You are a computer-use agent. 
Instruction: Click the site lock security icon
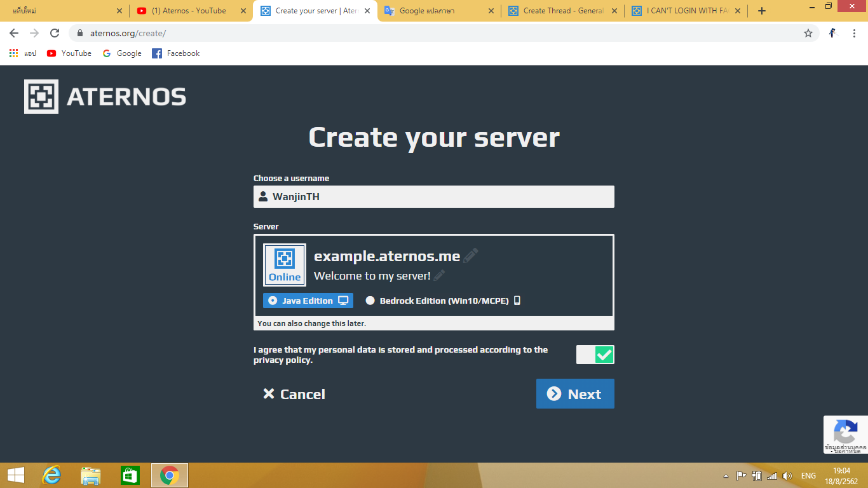point(80,33)
